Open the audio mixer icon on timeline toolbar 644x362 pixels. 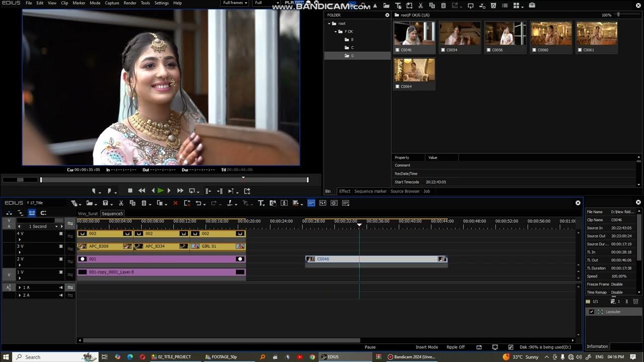pos(323,203)
